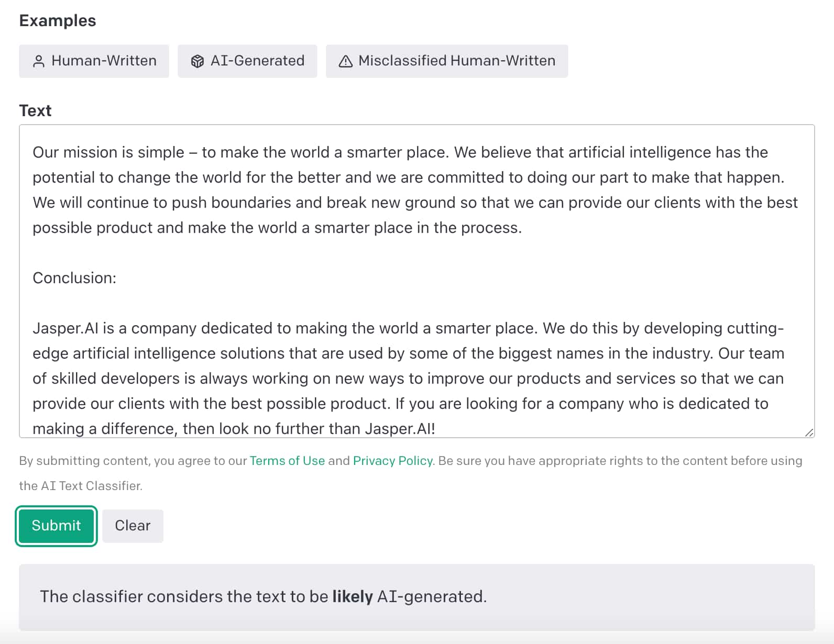The width and height of the screenshot is (834, 644).
Task: Load the AI-Generated example text
Action: tap(247, 61)
